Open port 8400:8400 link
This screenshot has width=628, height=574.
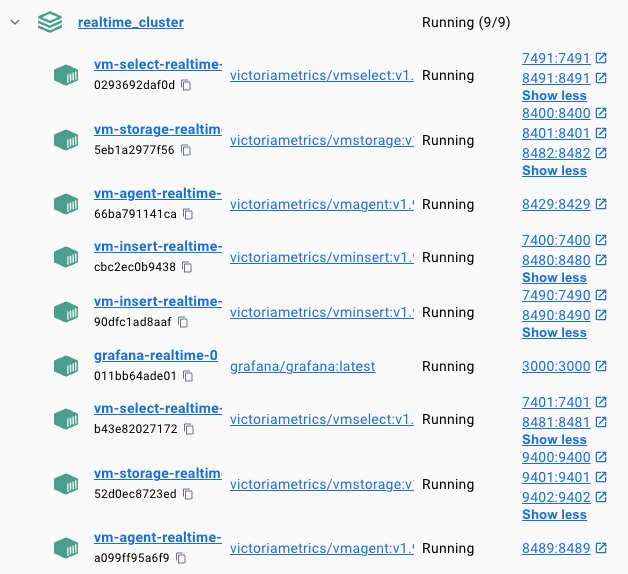pyautogui.click(x=556, y=113)
